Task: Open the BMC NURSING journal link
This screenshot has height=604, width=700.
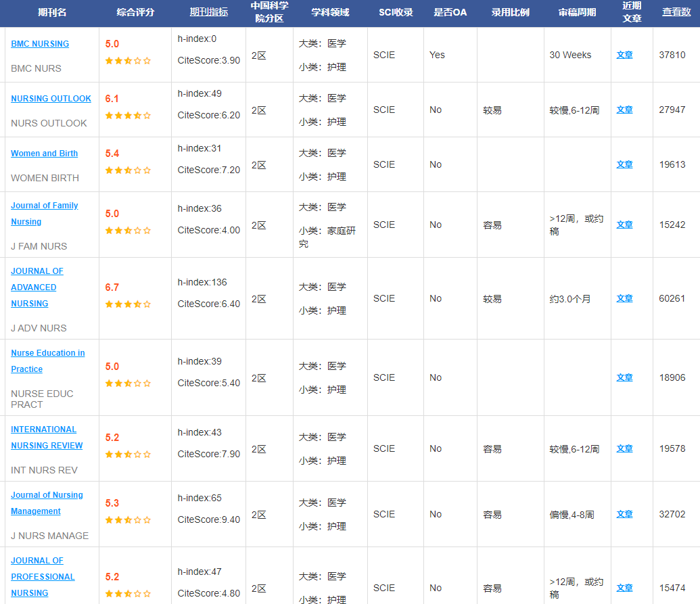Action: coord(40,44)
